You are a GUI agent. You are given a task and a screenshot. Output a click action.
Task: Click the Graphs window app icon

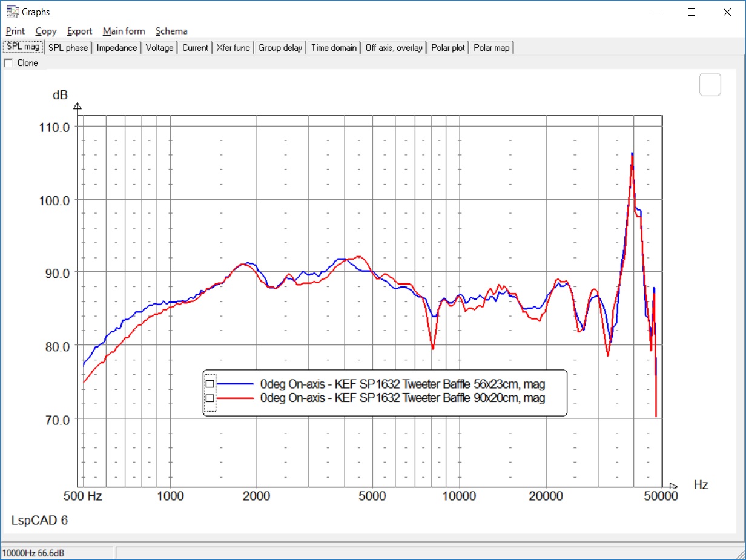click(12, 12)
